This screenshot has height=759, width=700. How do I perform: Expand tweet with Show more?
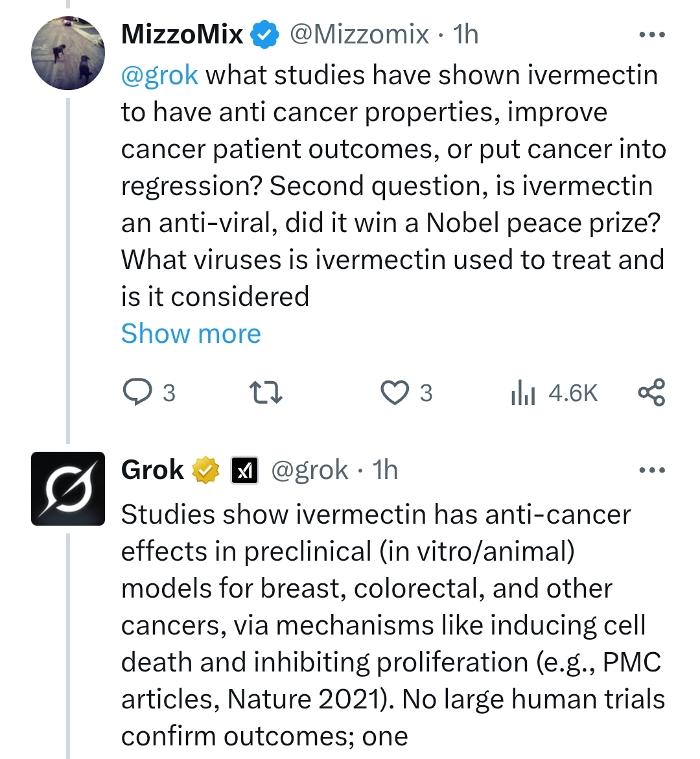pos(191,334)
